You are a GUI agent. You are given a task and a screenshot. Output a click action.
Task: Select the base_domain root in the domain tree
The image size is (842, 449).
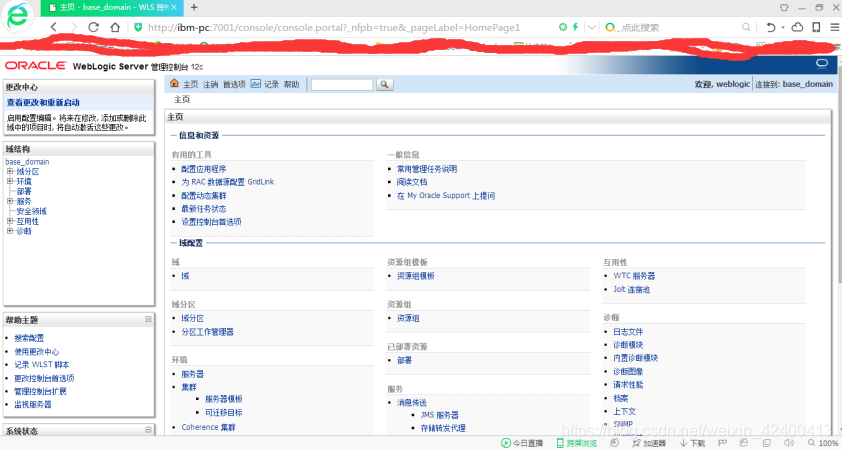click(27, 162)
